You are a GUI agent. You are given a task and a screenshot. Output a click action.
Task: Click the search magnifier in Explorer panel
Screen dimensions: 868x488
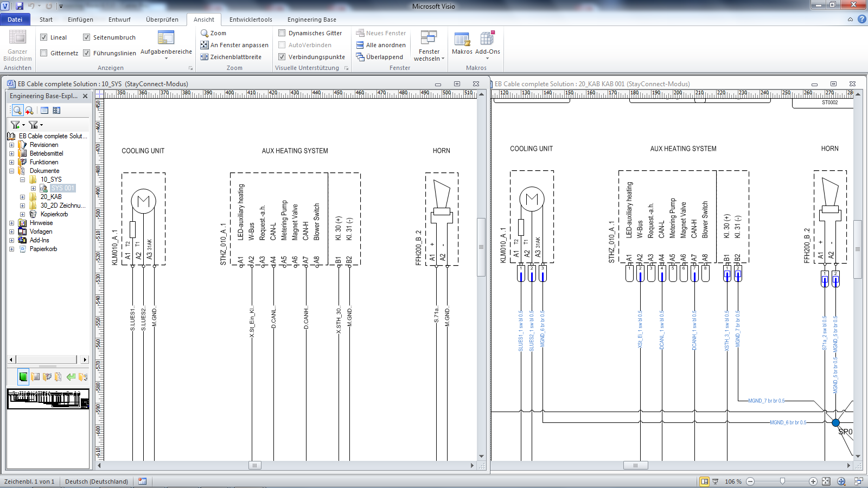(17, 110)
